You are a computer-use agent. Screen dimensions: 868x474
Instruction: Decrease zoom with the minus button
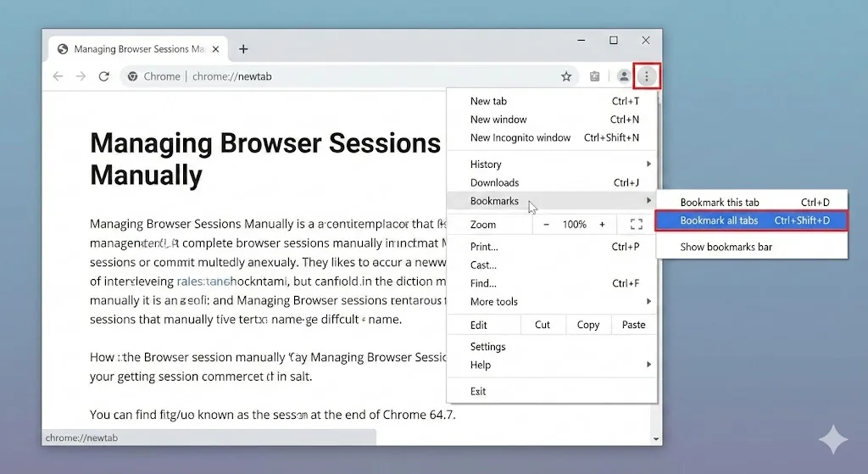(547, 224)
